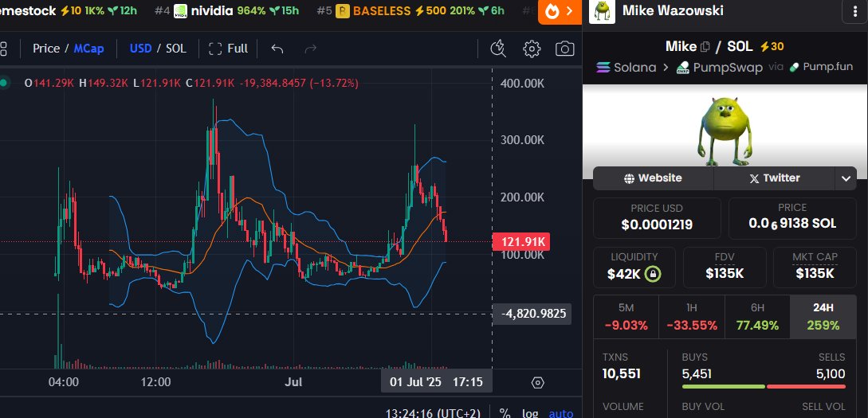Click the -4,820.9825 crosshair value label
This screenshot has width=868, height=418.
coord(532,314)
